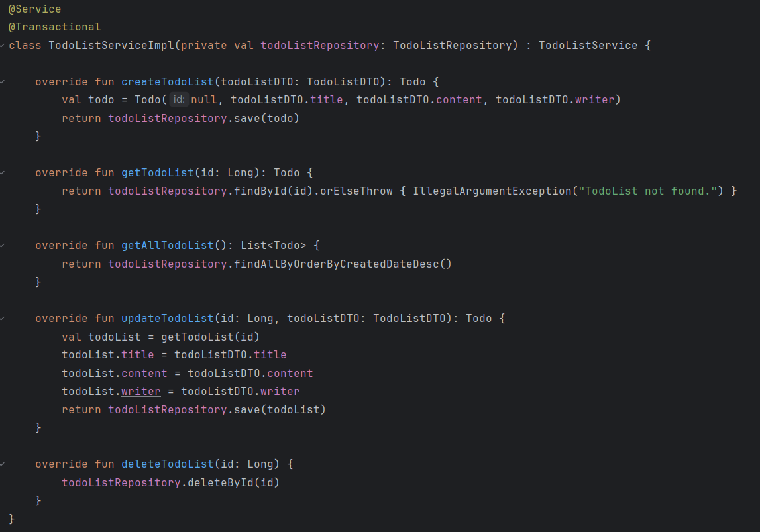Select the Todo return type of createTodoList
The height and width of the screenshot is (532, 760).
tap(413, 81)
